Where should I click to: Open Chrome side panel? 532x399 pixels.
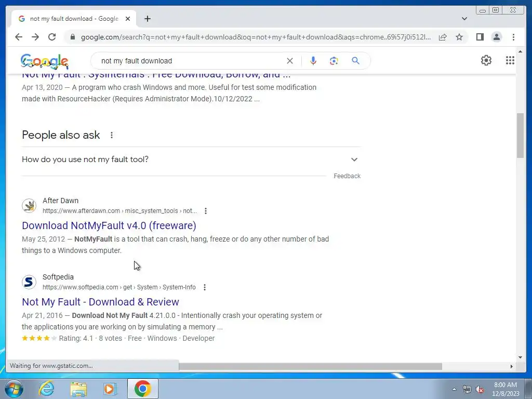(x=480, y=37)
